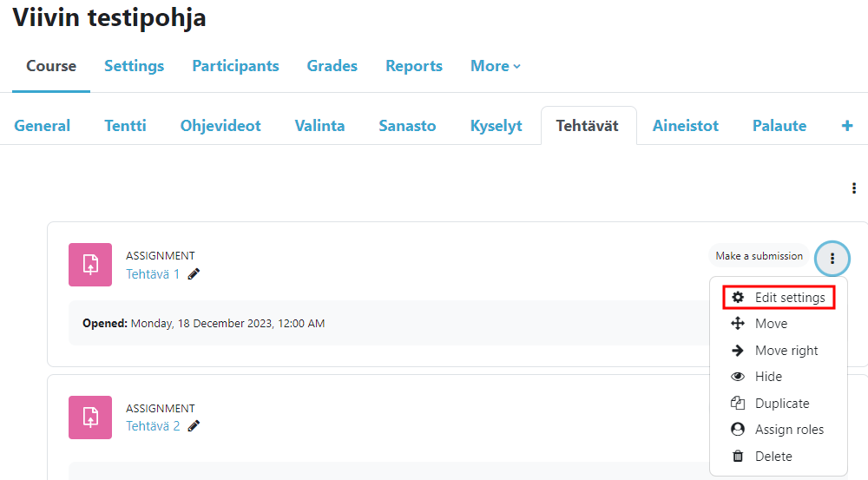The image size is (868, 480).
Task: Close the Tehtävä 1 three-dot actions menu
Action: coord(832,258)
